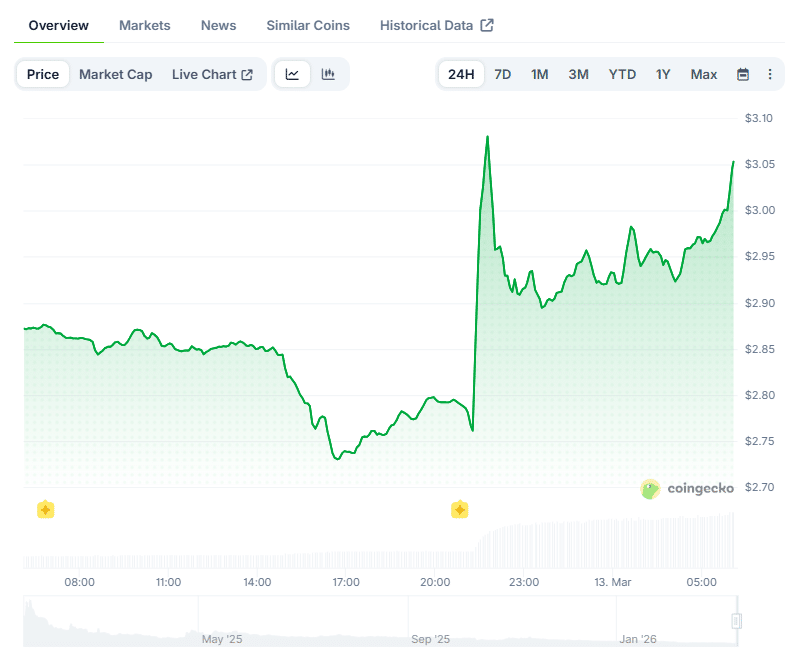811x653 pixels.
Task: Show the Max price history
Action: 703,74
